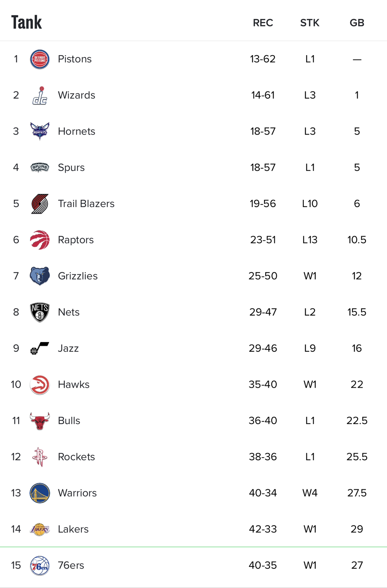Viewport: 387px width, 588px height.
Task: Tap the Tank standings title
Action: (x=26, y=22)
